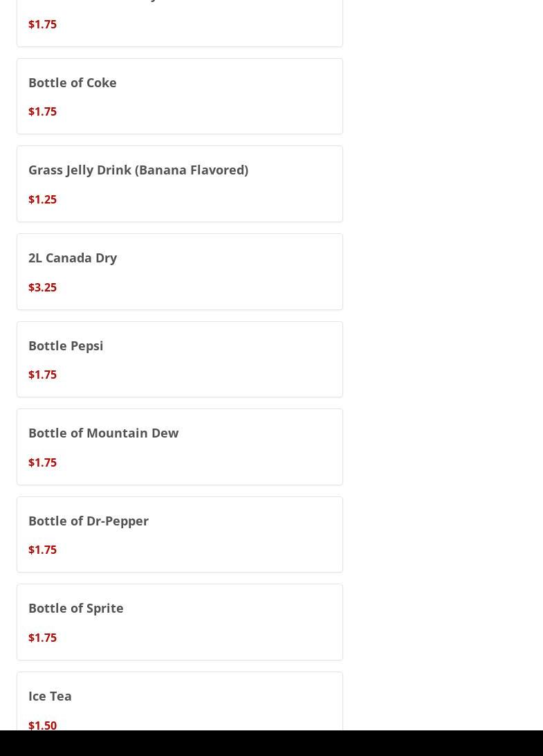Choose the 2L Canada Dry item
This screenshot has width=543, height=756.
(x=73, y=258)
